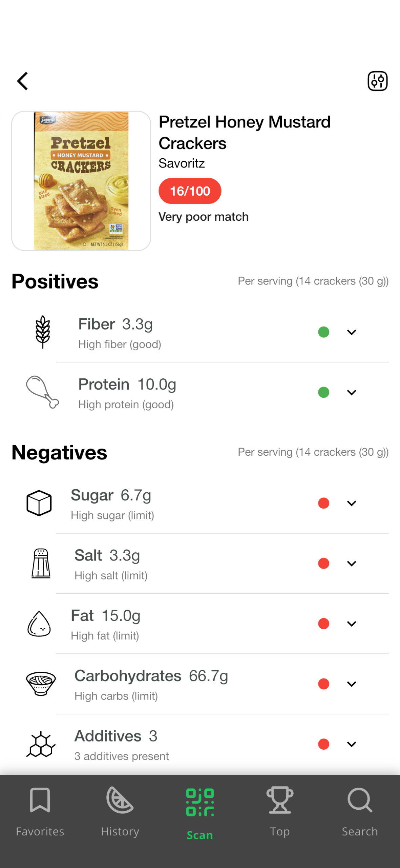
Task: Tap the red Fat indicator dot
Action: tap(323, 624)
